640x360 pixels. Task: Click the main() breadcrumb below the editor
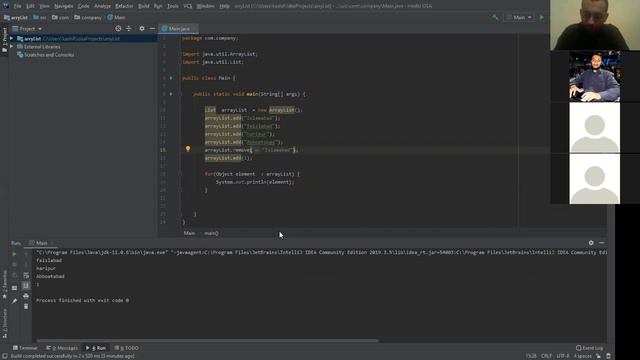pyautogui.click(x=211, y=233)
